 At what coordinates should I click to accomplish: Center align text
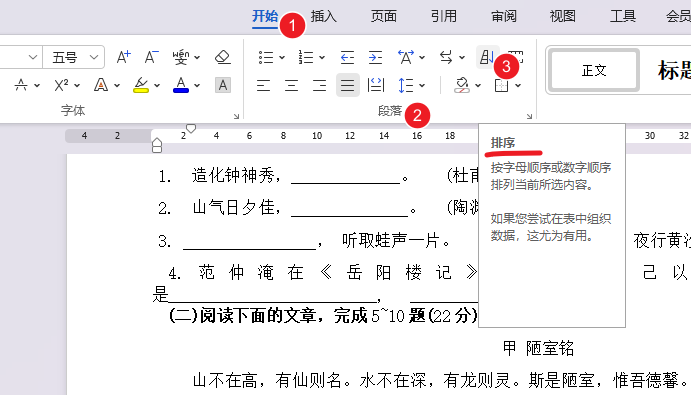click(291, 85)
